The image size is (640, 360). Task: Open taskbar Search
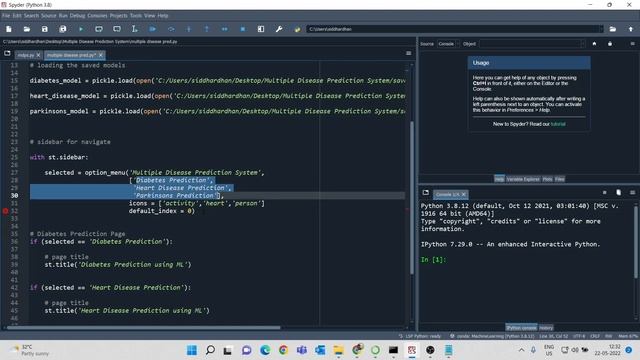tap(210, 350)
